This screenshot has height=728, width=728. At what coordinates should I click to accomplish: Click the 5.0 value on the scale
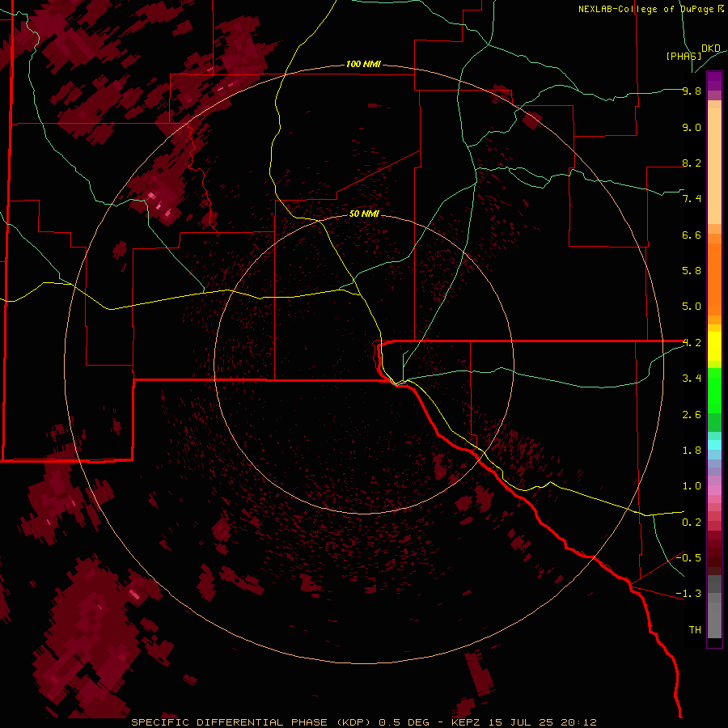click(692, 307)
